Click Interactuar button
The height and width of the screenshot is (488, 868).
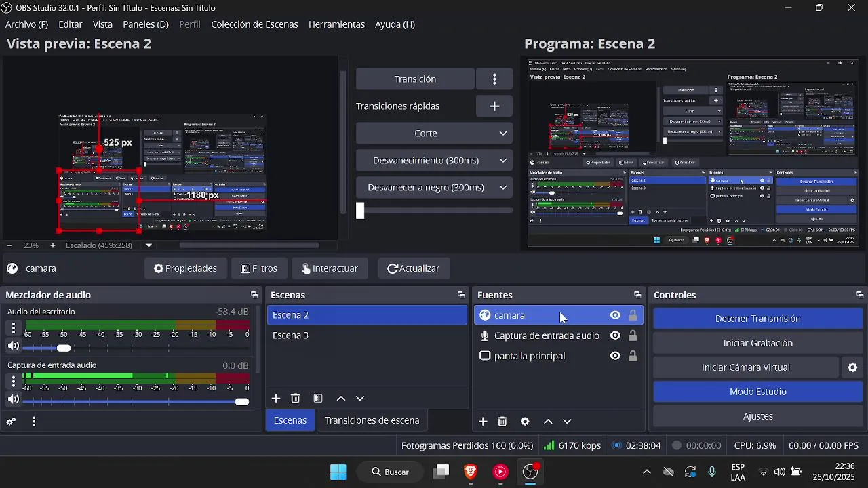[330, 268]
